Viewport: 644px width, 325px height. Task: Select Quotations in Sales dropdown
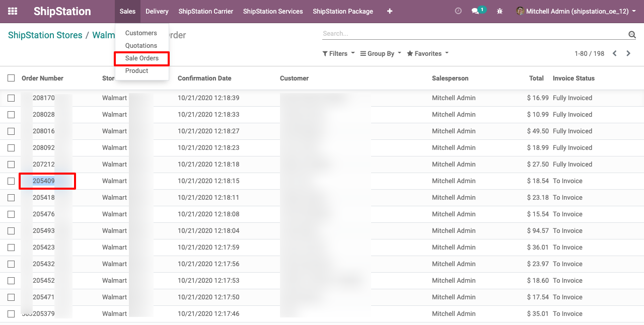(x=141, y=45)
